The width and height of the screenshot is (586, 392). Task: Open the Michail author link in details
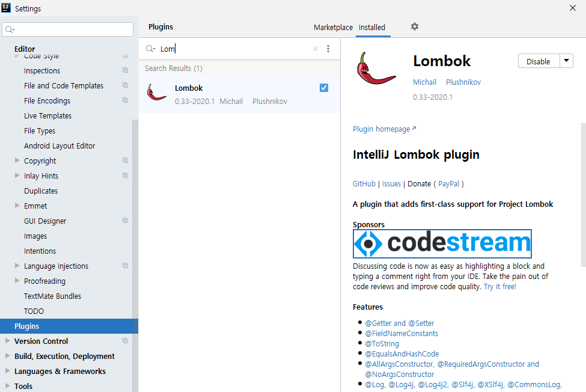pos(424,82)
